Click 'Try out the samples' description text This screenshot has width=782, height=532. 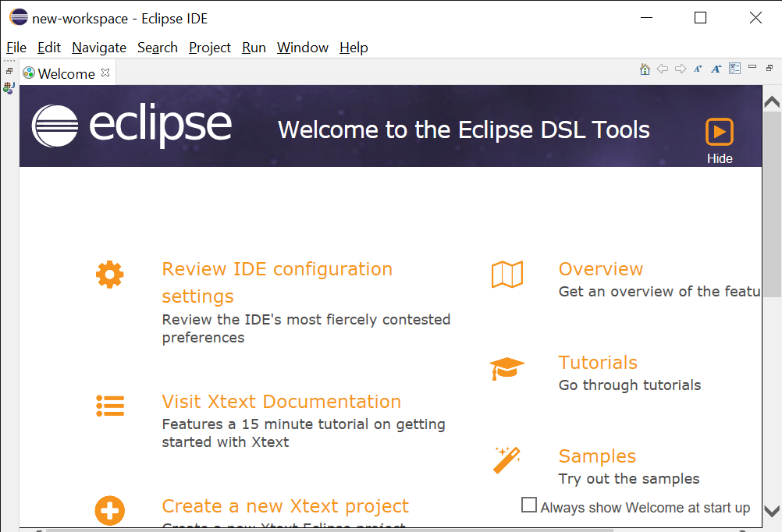click(629, 479)
